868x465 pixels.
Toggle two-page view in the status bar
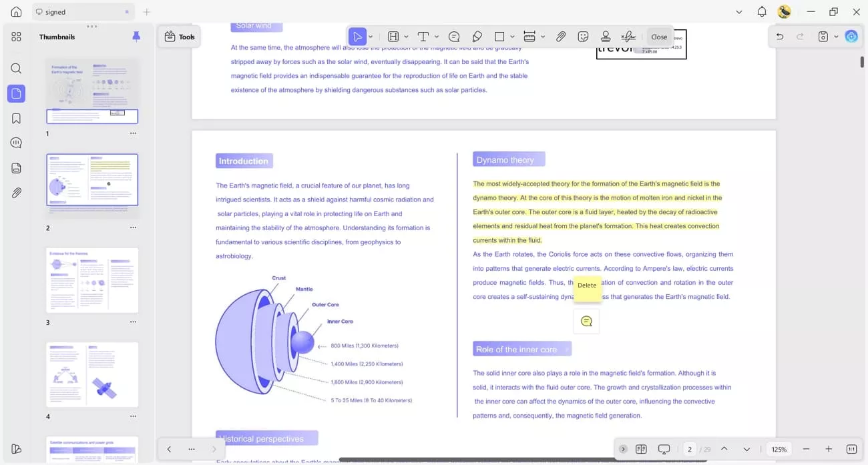pos(641,449)
